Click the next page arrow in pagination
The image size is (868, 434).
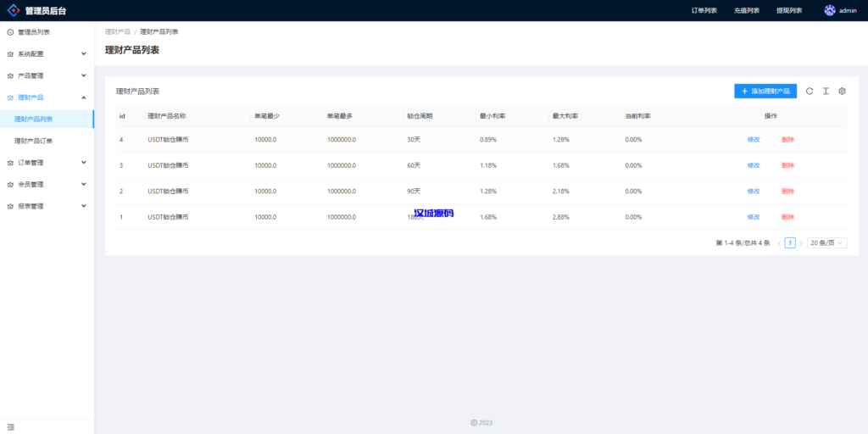801,243
